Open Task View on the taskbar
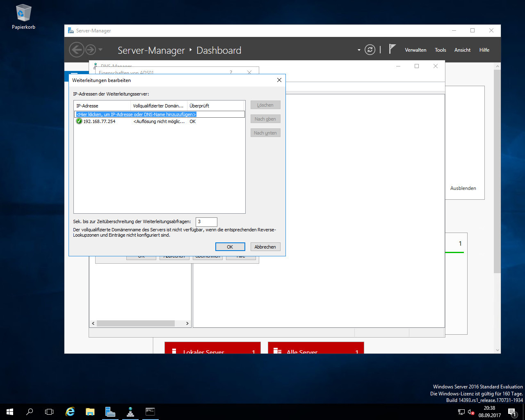This screenshot has width=525, height=420. [x=49, y=412]
